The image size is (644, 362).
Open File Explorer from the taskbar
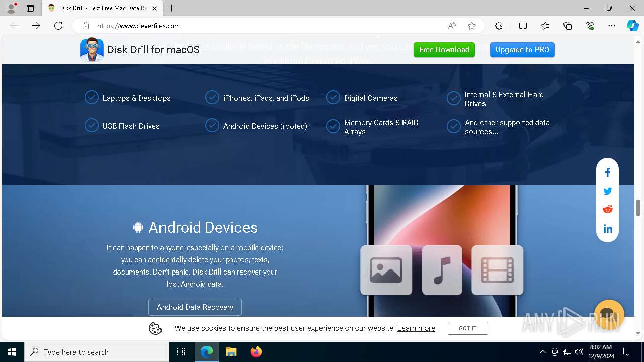231,352
